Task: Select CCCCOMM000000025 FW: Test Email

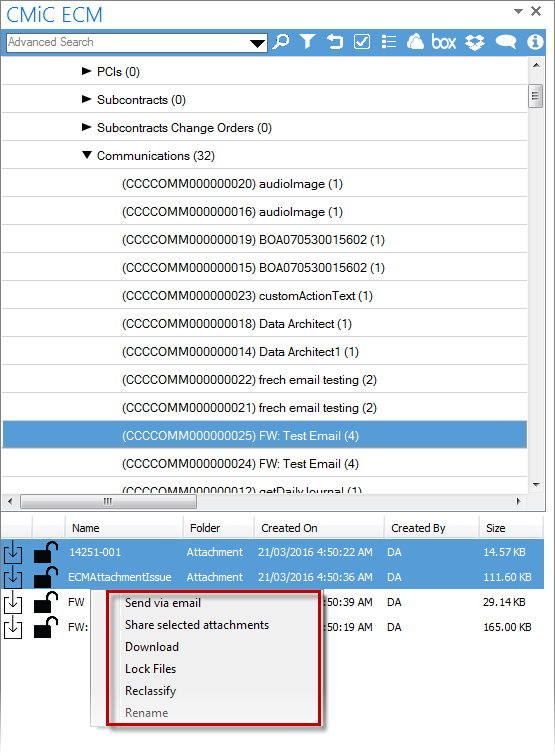Action: coord(264,435)
